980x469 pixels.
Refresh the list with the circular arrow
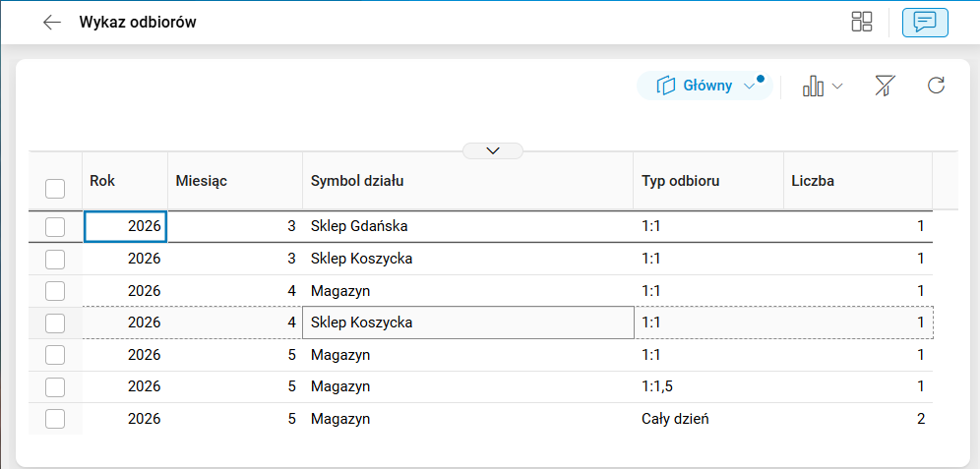tap(936, 86)
